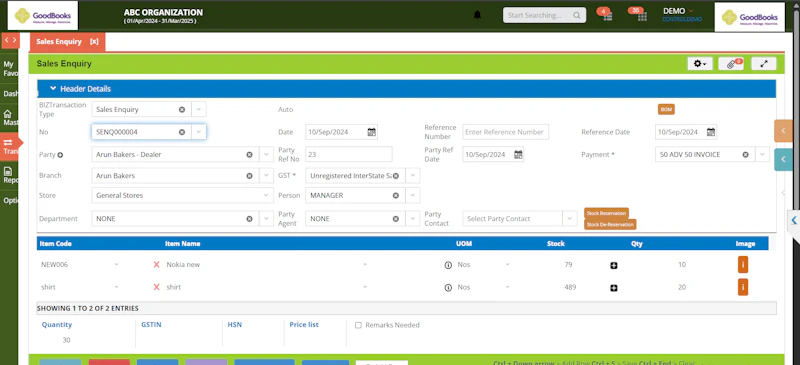Clear the SENQ000004 number value

[x=182, y=132]
